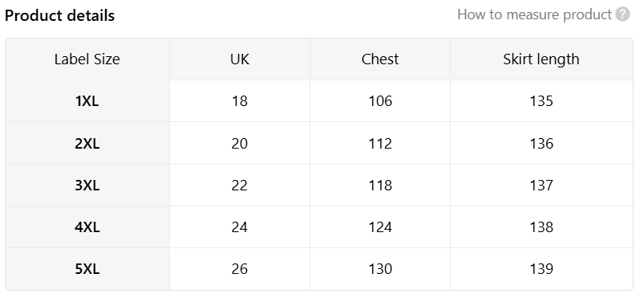Screen dimensions: 644x298
Task: Select the chest value 106 cell
Action: tap(380, 101)
